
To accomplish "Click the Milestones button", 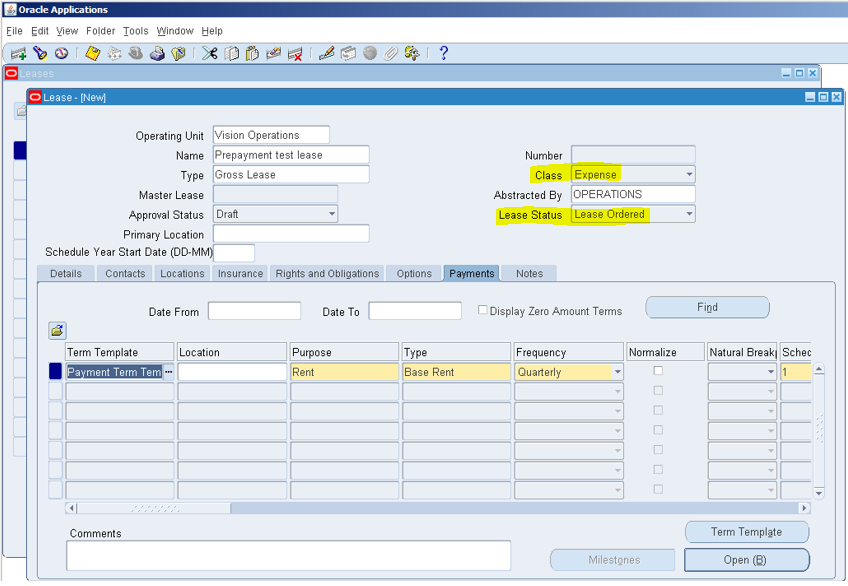I will (613, 560).
